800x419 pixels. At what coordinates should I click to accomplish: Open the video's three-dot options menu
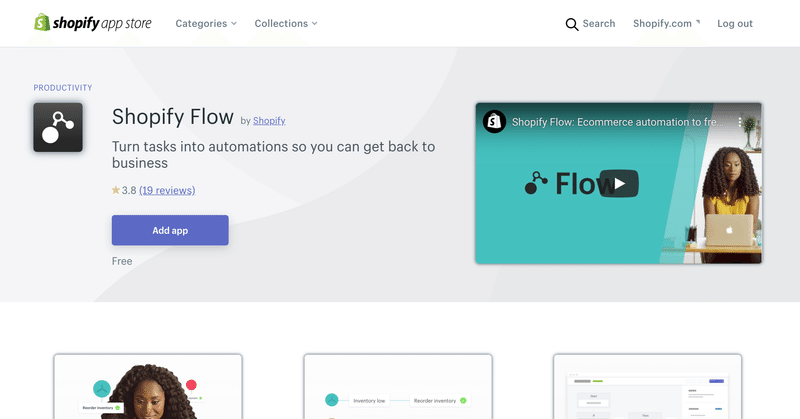[740, 122]
